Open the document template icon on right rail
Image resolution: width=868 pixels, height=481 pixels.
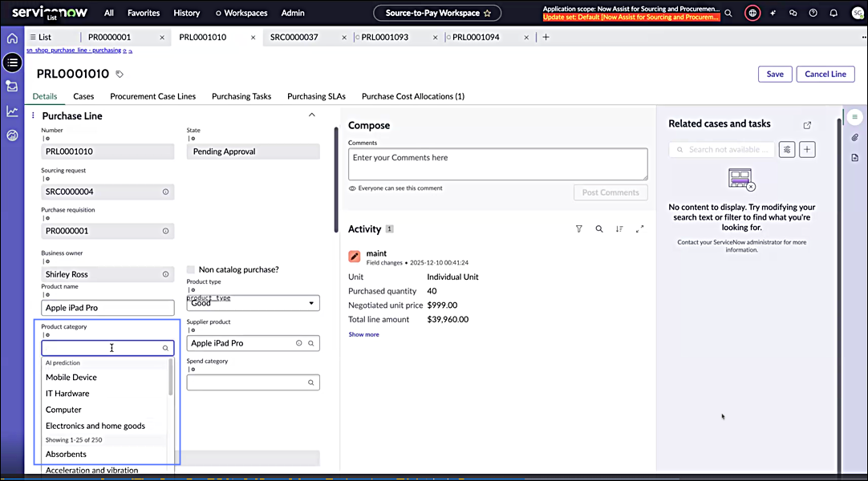pos(855,158)
